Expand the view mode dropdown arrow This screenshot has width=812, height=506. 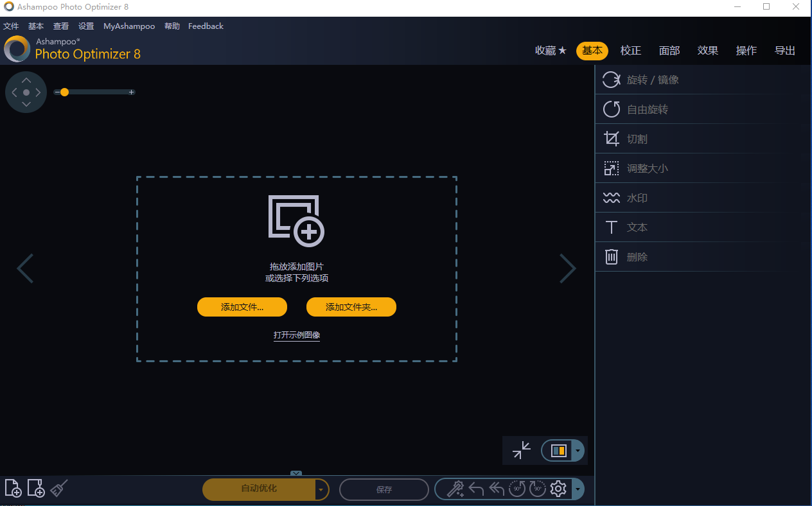(x=578, y=451)
